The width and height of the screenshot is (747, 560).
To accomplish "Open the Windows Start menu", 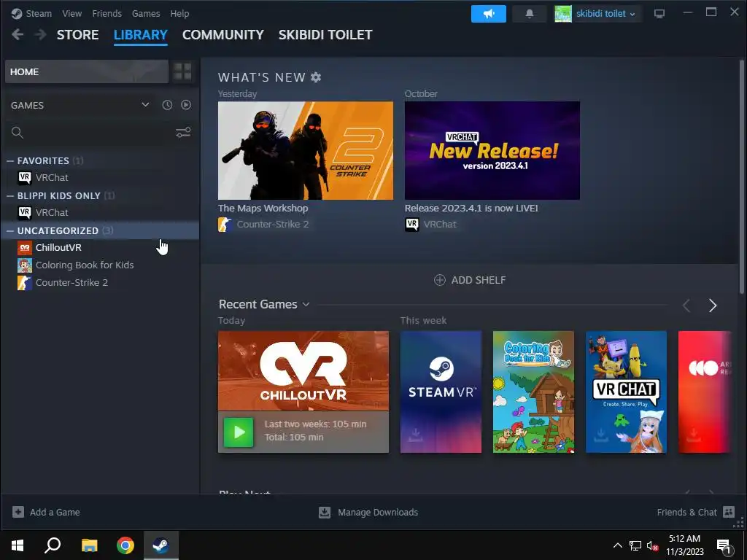I will (18, 545).
